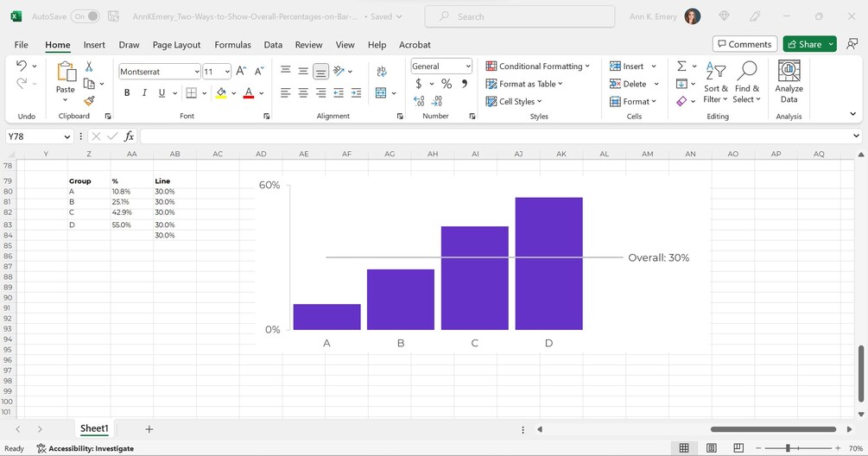Screen dimensions: 868x456
Task: Click the title bar Search box
Action: click(519, 16)
